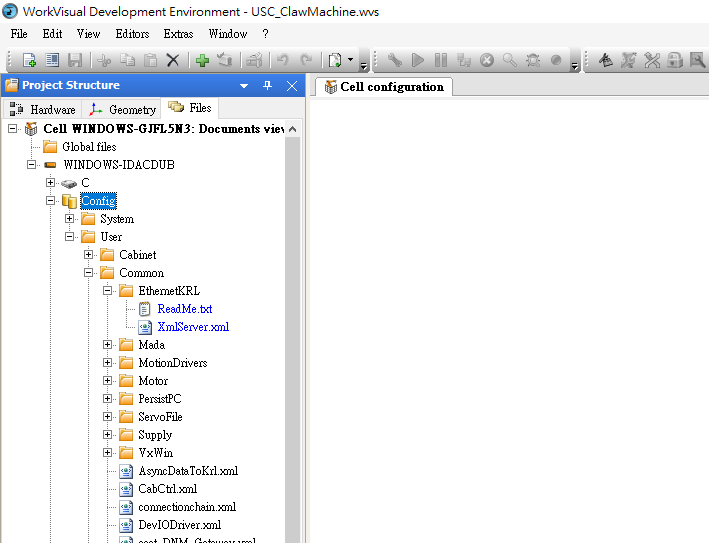Switch to the Geometry tab
709x543 pixels.
coord(122,109)
